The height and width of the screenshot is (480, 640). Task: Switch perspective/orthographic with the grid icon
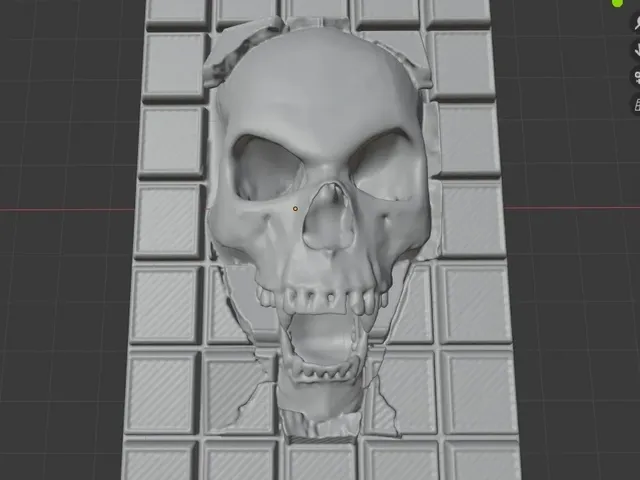[x=637, y=104]
